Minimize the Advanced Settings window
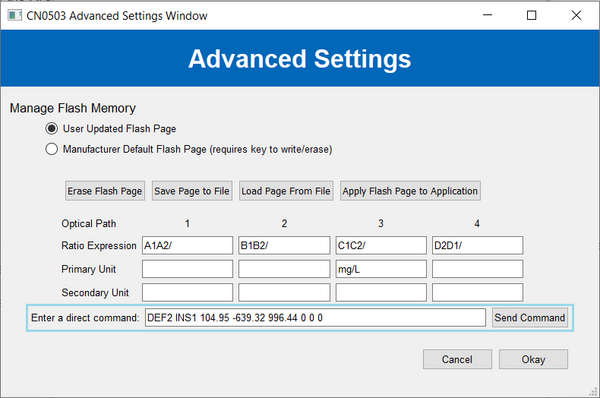600x398 pixels. coord(488,15)
